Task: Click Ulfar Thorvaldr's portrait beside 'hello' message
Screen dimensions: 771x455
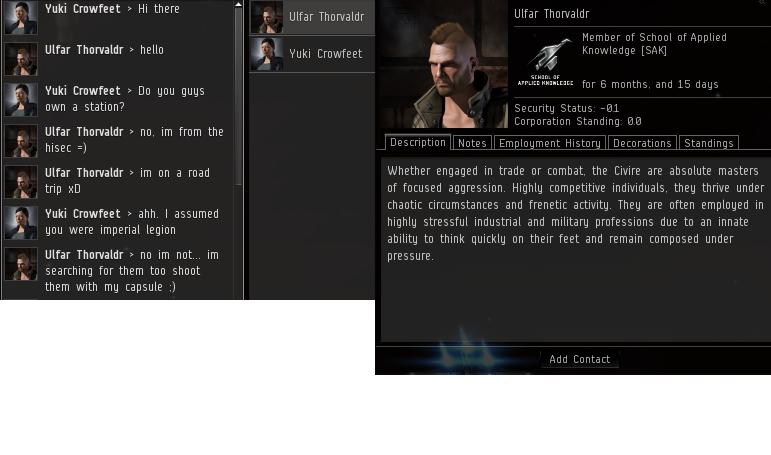Action: (x=20, y=59)
